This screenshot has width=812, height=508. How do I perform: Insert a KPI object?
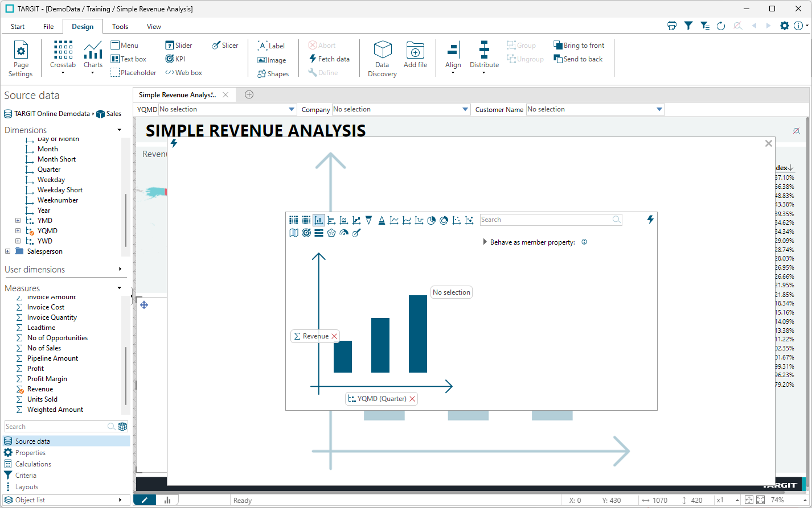coord(175,59)
